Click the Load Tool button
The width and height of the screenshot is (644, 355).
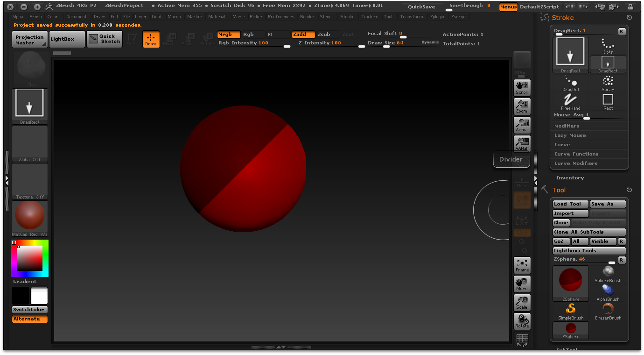click(571, 204)
